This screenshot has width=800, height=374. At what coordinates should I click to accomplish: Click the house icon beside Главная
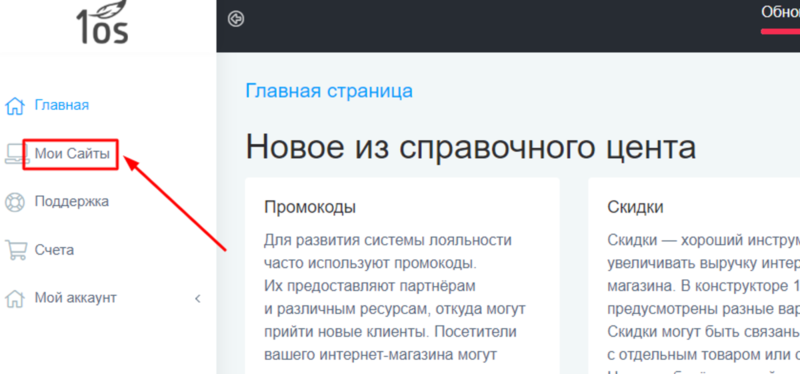[15, 106]
